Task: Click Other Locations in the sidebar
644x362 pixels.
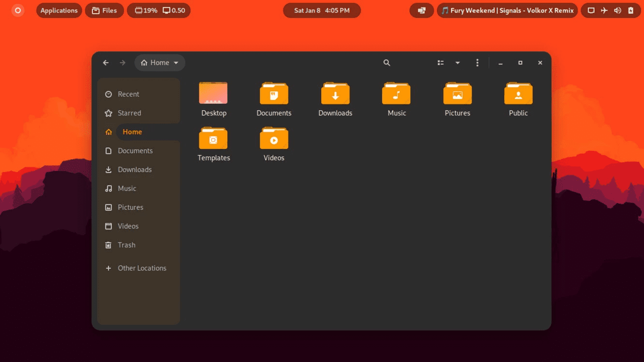Action: coord(142,268)
